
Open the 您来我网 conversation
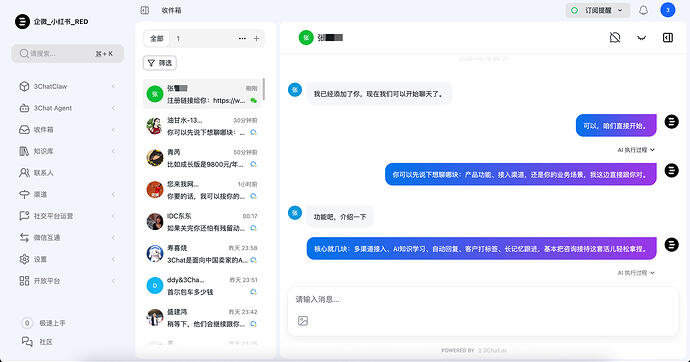coord(202,190)
